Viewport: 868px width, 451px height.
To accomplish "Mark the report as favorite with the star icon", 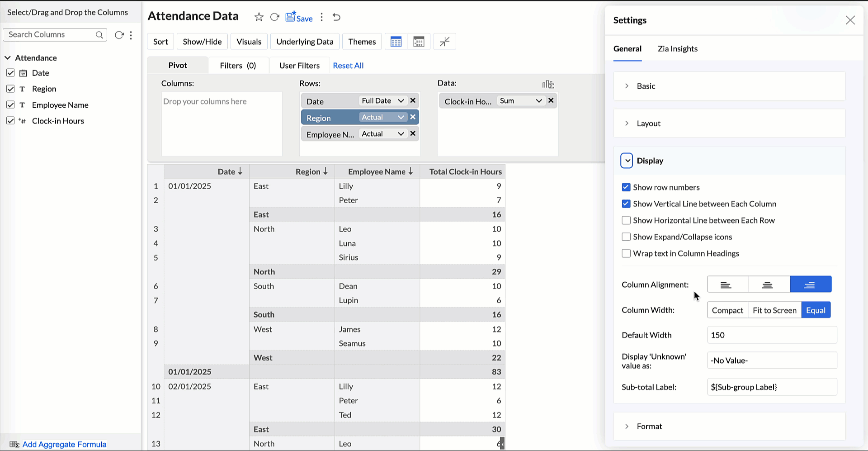I will click(x=259, y=17).
